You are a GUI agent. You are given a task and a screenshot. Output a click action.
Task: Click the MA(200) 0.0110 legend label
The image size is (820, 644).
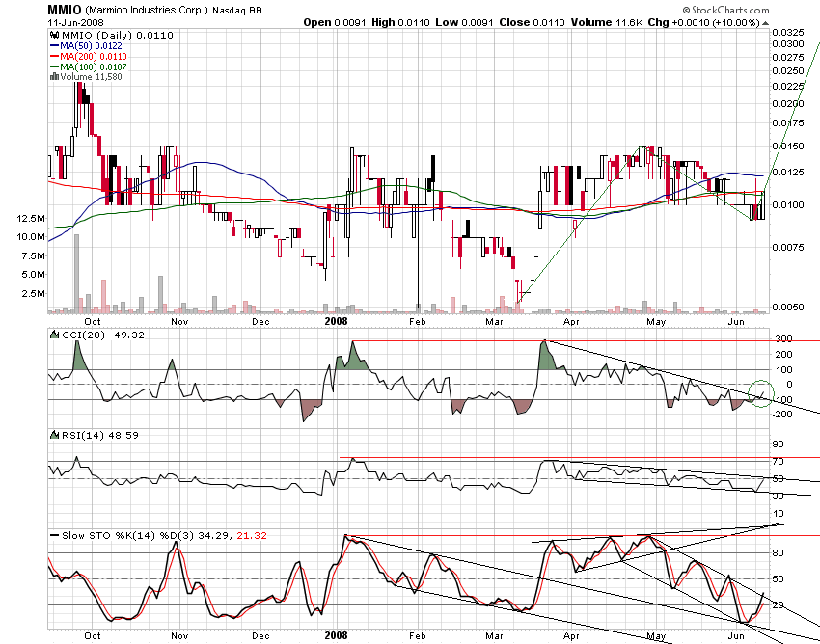pos(93,57)
